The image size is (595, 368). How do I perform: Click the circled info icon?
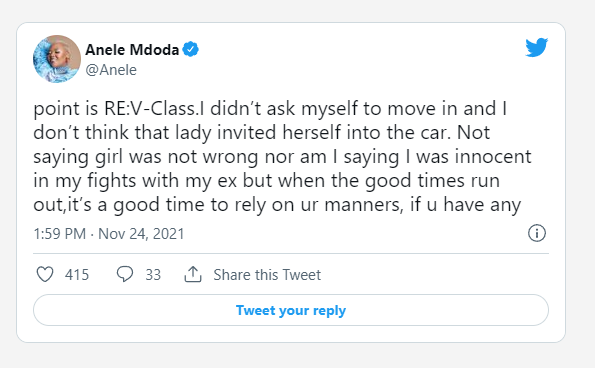click(537, 233)
